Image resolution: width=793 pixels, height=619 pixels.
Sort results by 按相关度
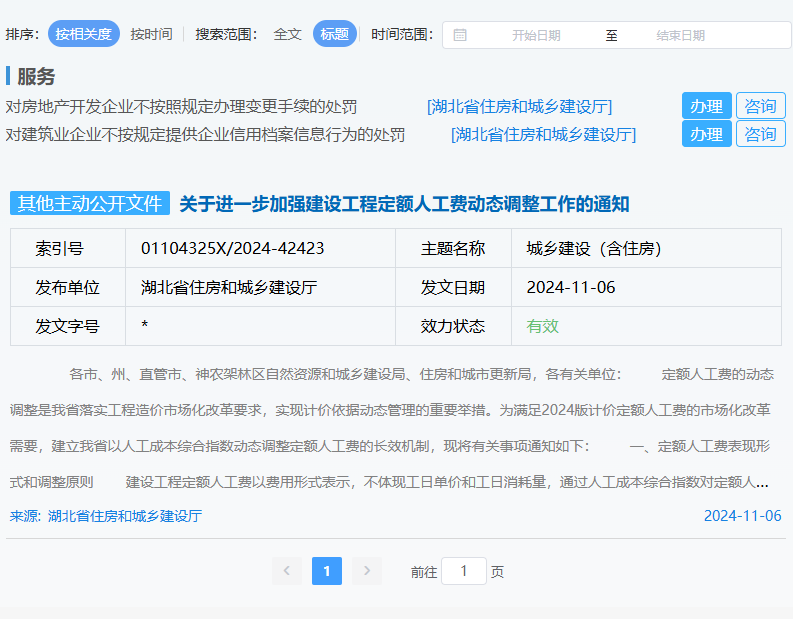click(84, 34)
